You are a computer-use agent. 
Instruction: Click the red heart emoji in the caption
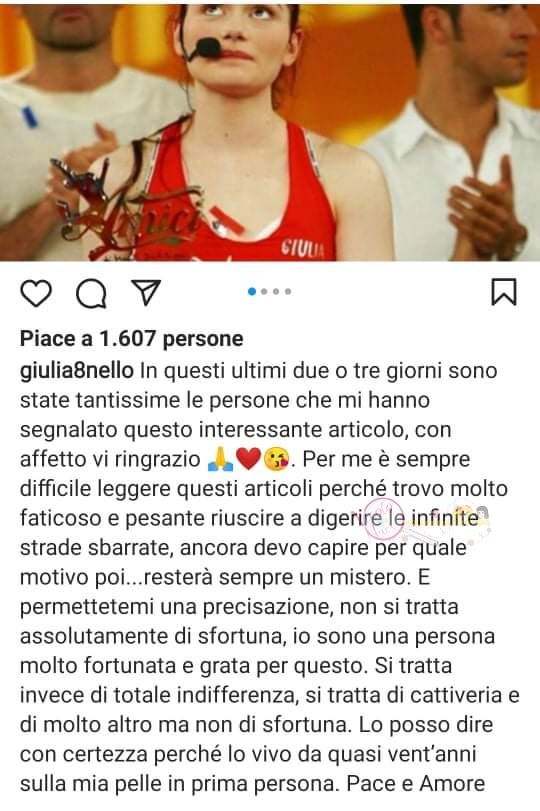coord(248,459)
